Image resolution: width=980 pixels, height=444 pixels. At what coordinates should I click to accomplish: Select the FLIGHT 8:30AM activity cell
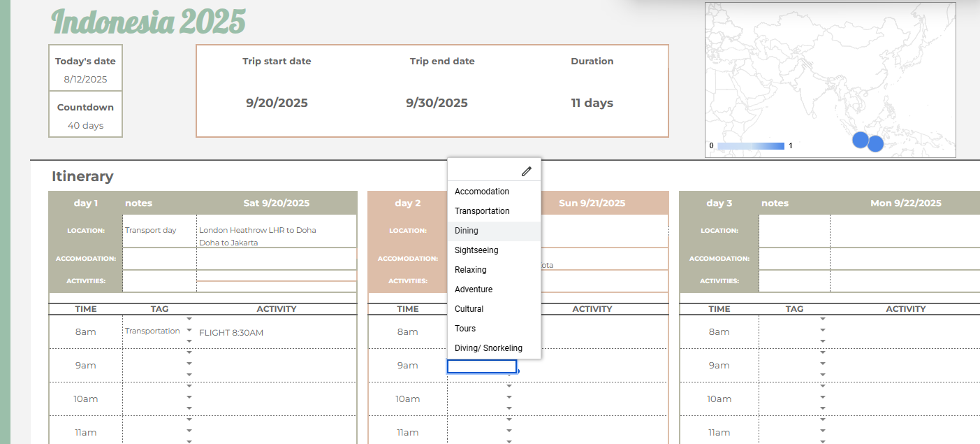(276, 333)
